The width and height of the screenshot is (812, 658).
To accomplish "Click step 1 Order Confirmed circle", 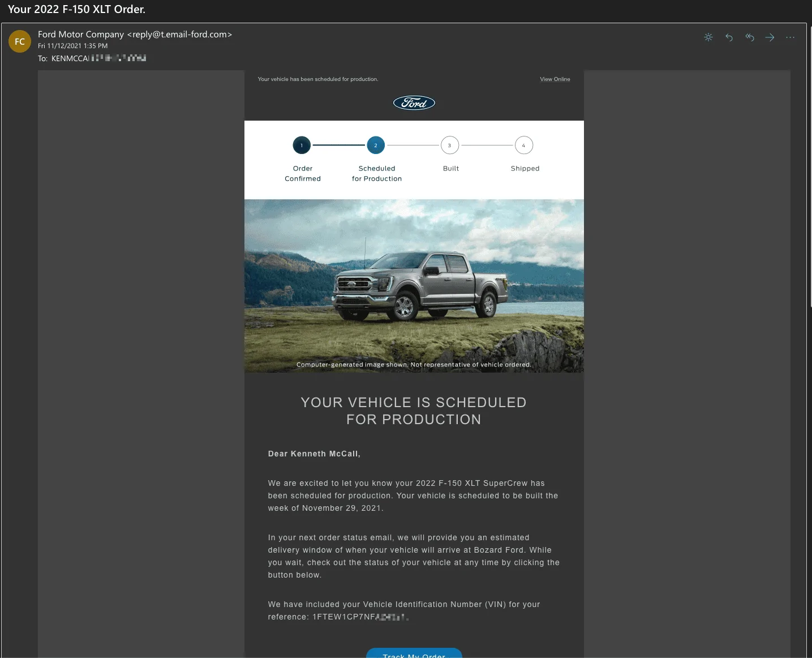I will pyautogui.click(x=302, y=146).
